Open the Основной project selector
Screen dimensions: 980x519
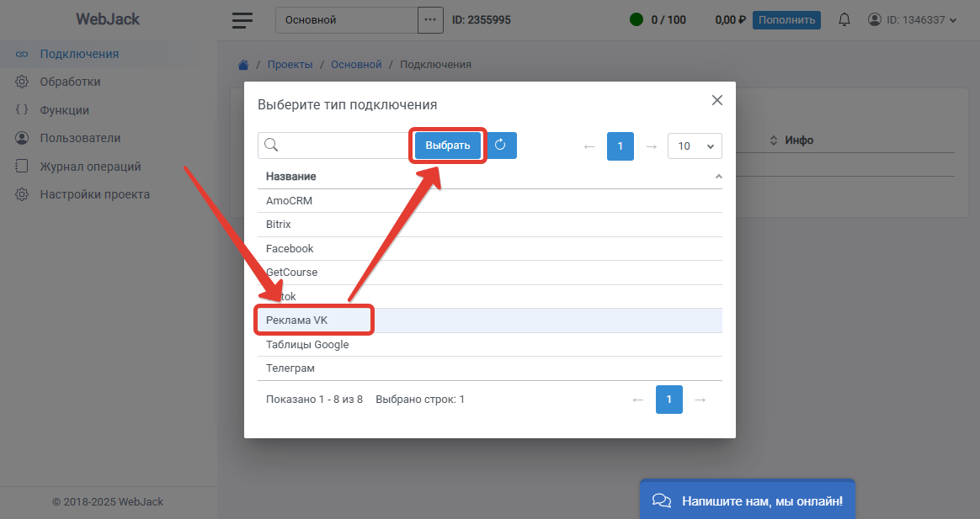(x=346, y=20)
